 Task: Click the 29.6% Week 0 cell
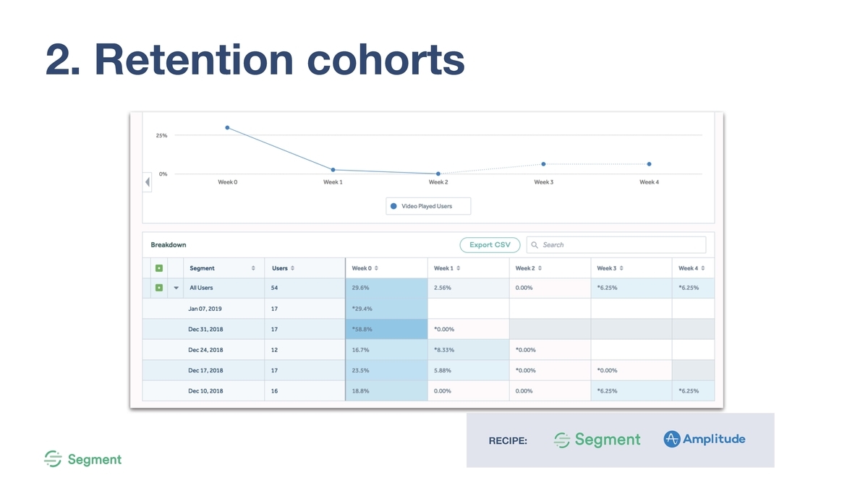pyautogui.click(x=386, y=288)
